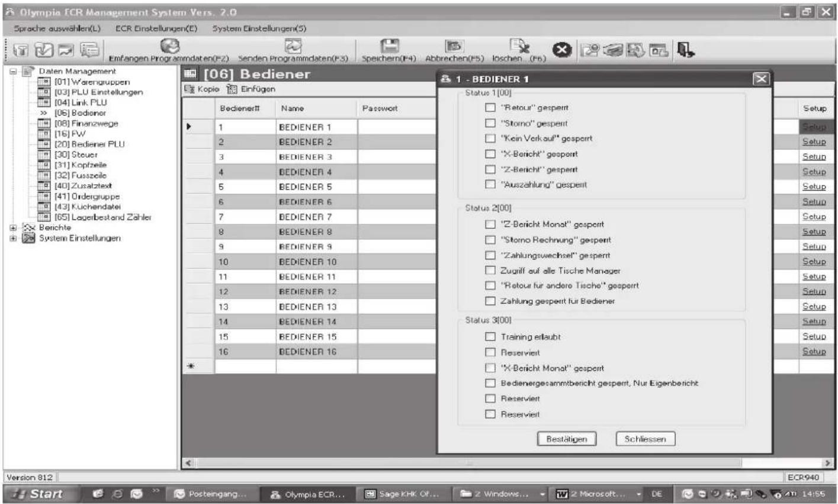Screen dimensions: 838x504
Task: Check "Kein Verkauf" gesperrt option
Action: tap(490, 139)
